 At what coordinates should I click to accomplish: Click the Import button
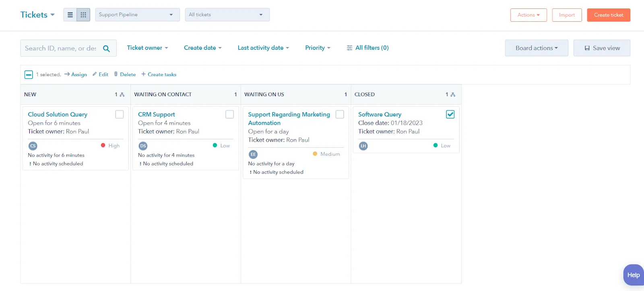pyautogui.click(x=567, y=15)
